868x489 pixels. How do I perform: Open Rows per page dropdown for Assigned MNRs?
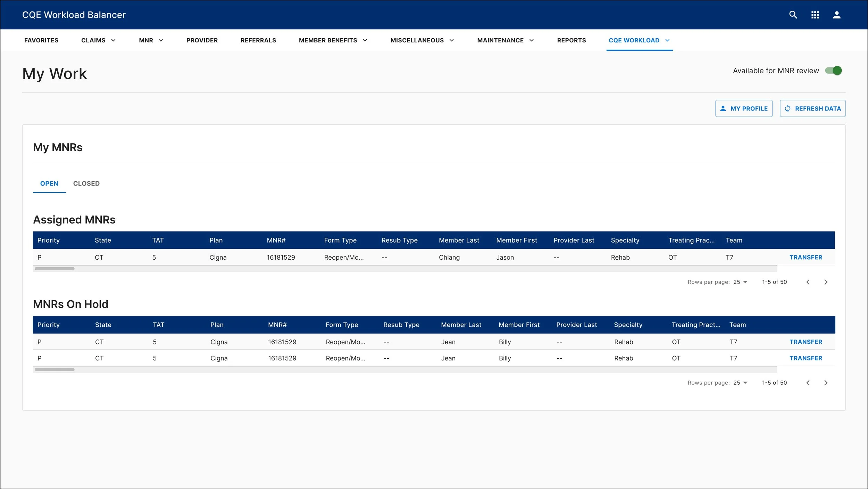point(740,282)
